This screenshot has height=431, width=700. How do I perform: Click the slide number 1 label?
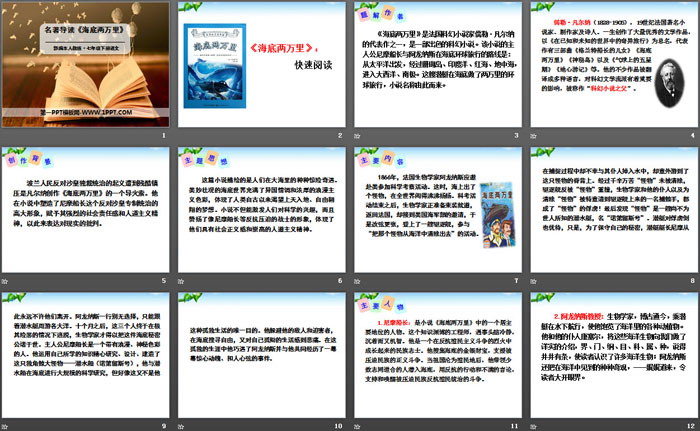click(x=164, y=135)
